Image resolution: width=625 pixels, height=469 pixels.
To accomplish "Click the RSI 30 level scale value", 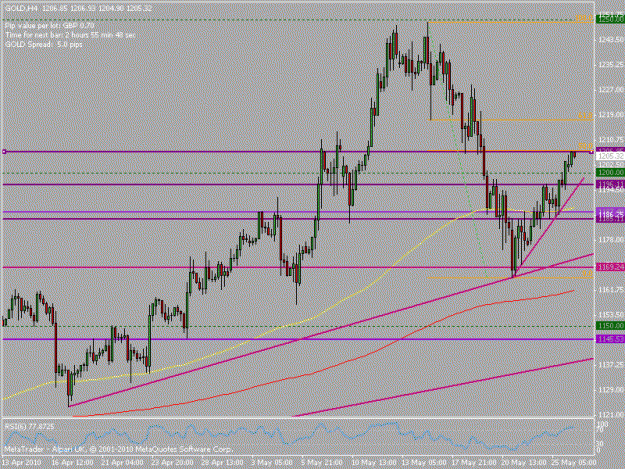I will click(x=600, y=443).
